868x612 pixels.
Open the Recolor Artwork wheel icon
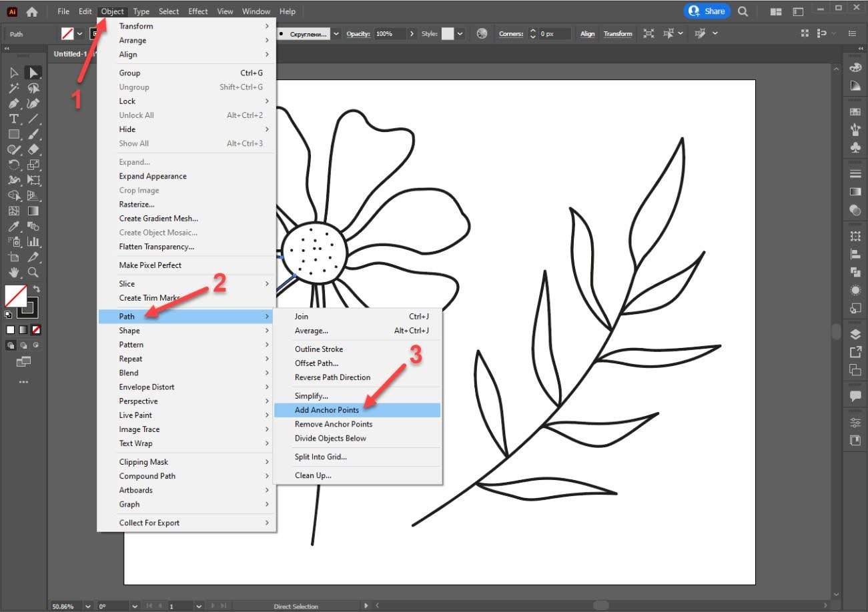482,33
